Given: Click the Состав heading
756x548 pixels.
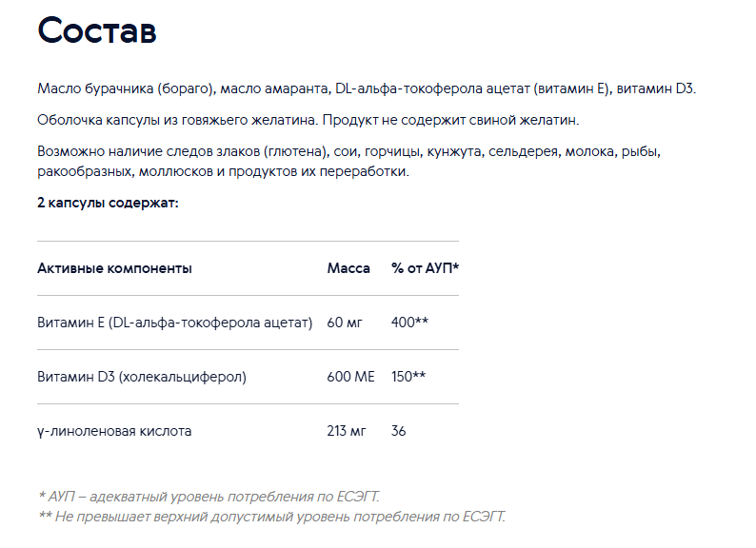Looking at the screenshot, I should click(x=97, y=30).
